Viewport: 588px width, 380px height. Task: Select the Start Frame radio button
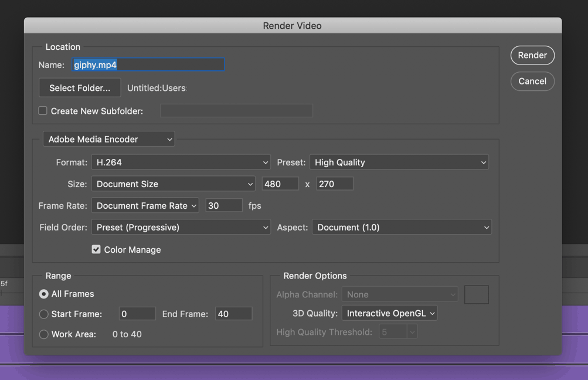(44, 314)
